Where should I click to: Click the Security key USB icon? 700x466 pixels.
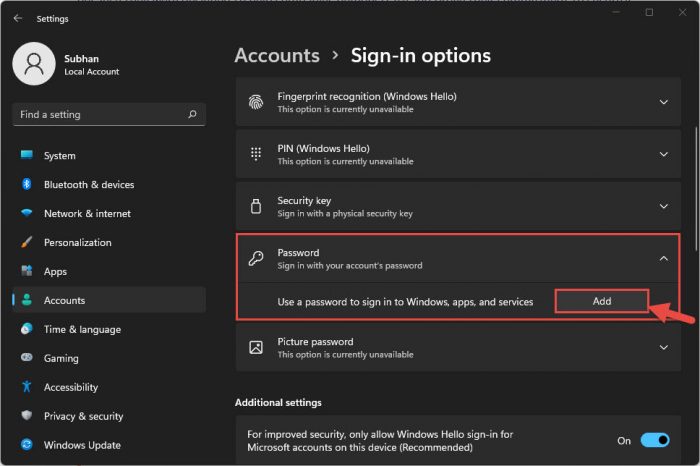[x=256, y=206]
